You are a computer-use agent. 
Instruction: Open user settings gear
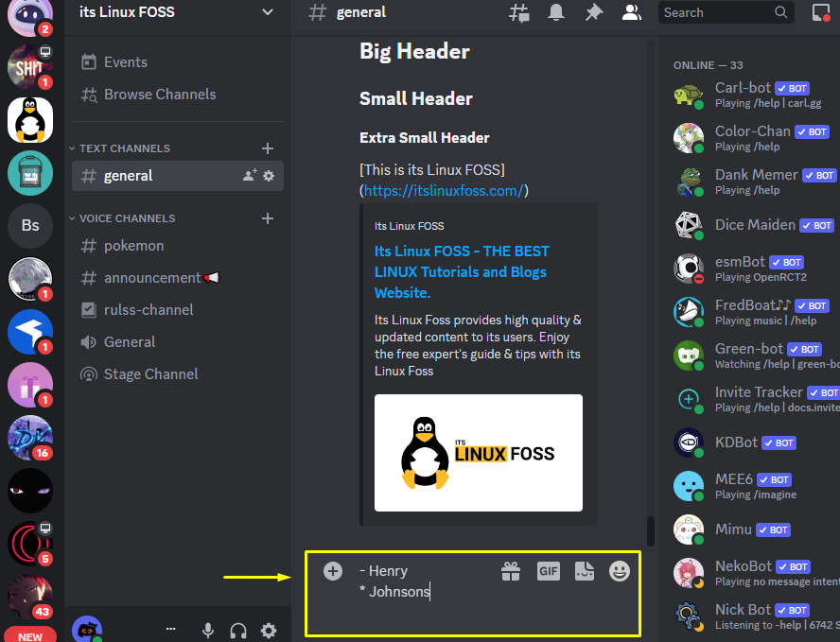coord(269,631)
